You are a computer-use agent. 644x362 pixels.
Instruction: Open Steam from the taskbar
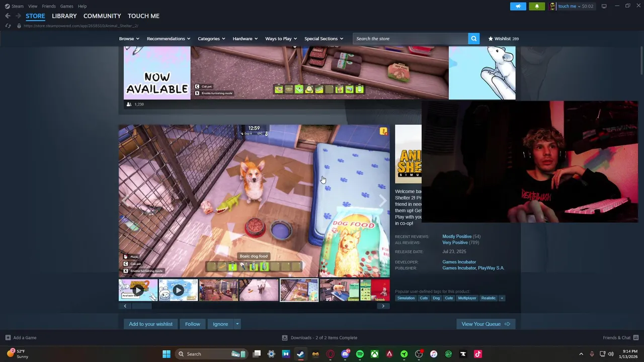(300, 354)
